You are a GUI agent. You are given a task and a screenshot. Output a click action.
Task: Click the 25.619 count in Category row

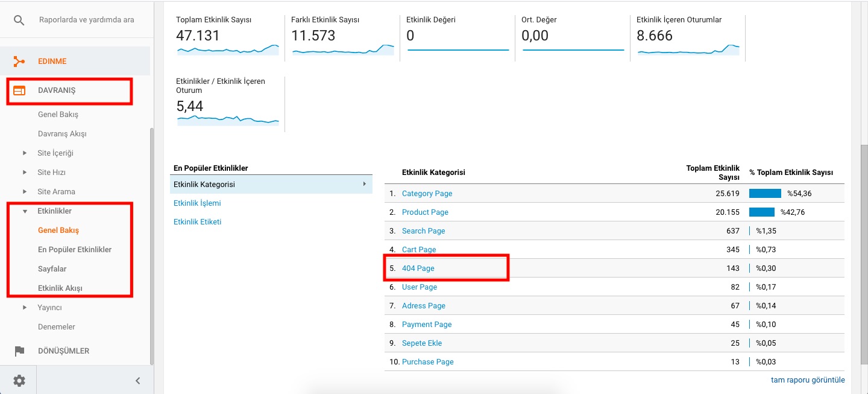click(727, 194)
